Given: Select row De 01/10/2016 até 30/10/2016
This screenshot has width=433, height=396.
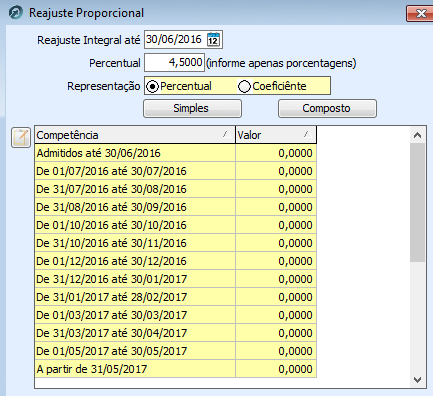Looking at the screenshot, I should coord(176,225).
